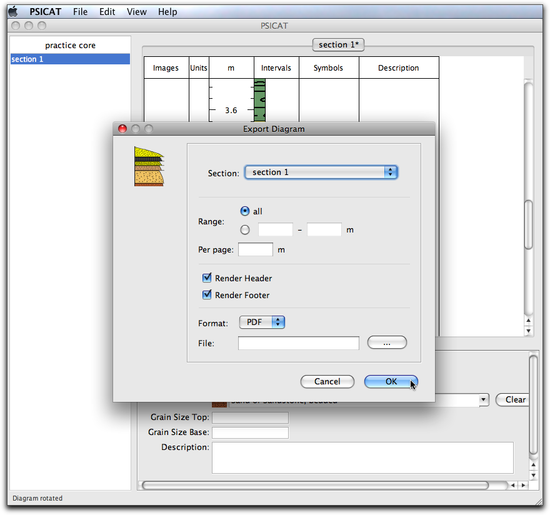Click the properties panel vertical scrollbar
Viewport: 550px width, 515px height.
point(533,405)
